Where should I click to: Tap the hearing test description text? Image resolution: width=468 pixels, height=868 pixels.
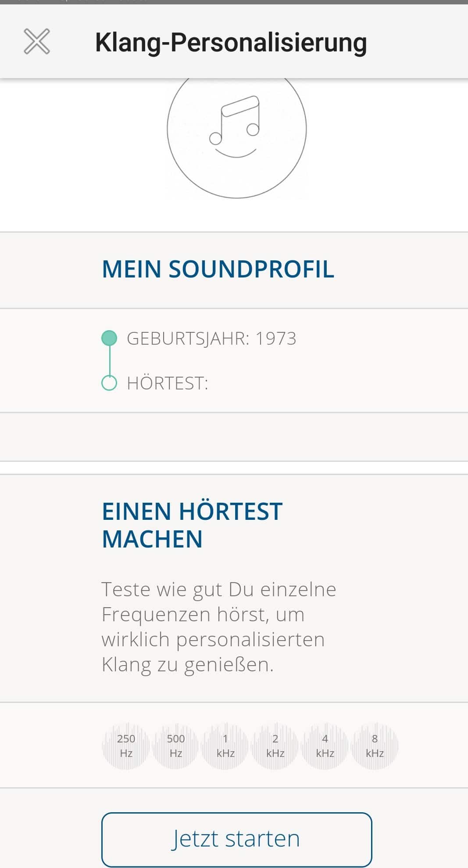point(218,627)
